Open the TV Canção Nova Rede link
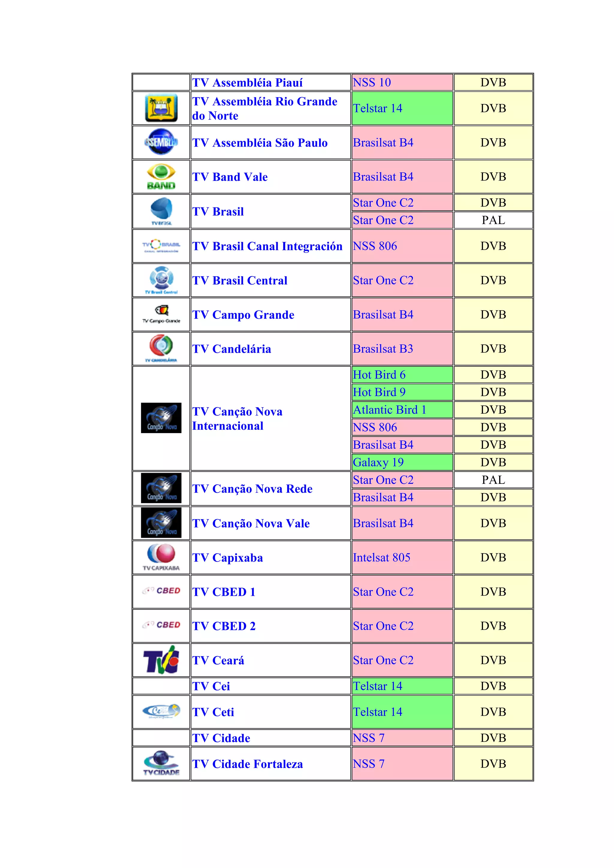Image resolution: width=614 pixels, height=868 pixels. pyautogui.click(x=252, y=489)
